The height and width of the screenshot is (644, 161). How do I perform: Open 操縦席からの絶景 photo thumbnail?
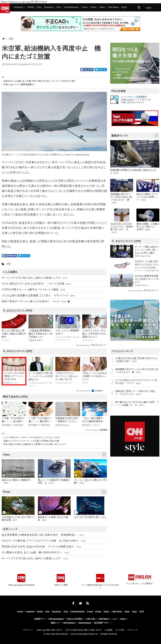point(54,506)
